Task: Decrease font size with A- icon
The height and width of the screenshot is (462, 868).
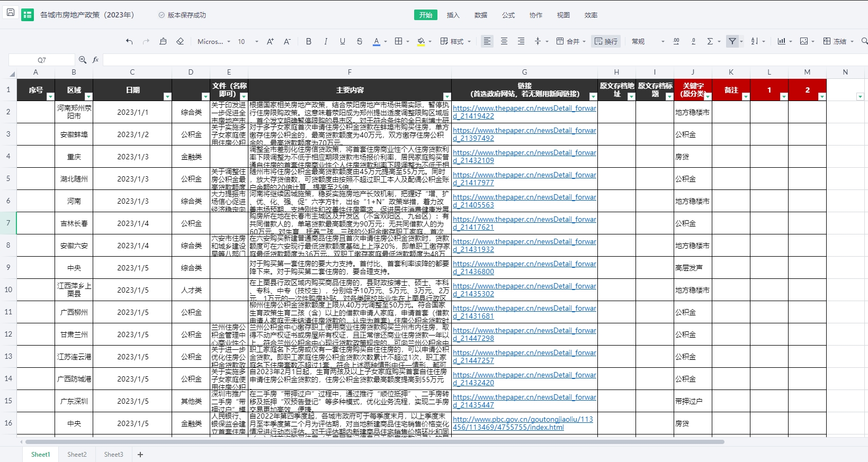Action: coord(287,41)
